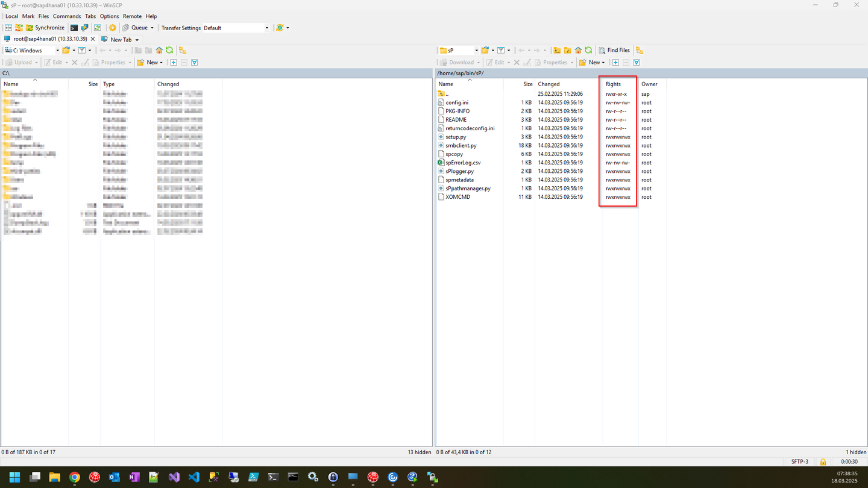Open the Help menu
The width and height of the screenshot is (868, 488).
[151, 16]
